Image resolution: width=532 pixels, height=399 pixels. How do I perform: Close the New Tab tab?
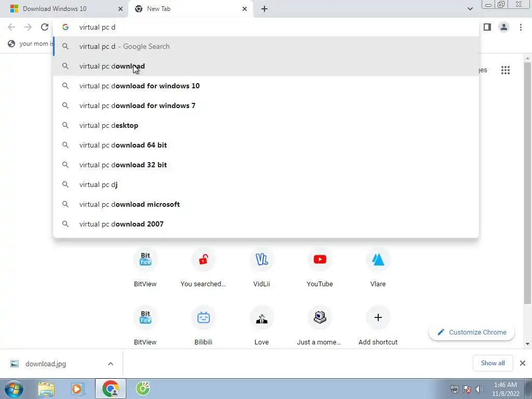pyautogui.click(x=245, y=9)
